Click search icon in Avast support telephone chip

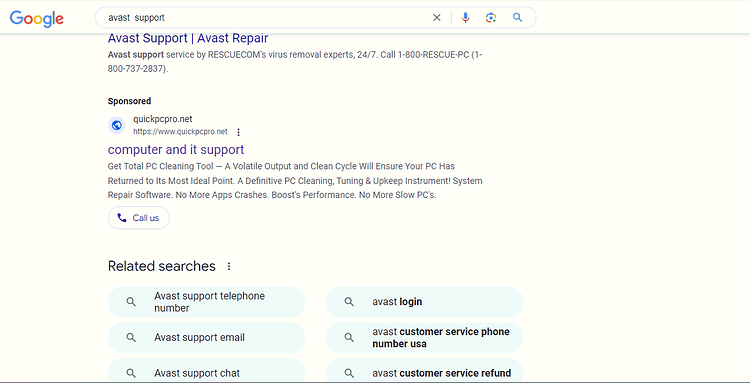[x=131, y=302]
